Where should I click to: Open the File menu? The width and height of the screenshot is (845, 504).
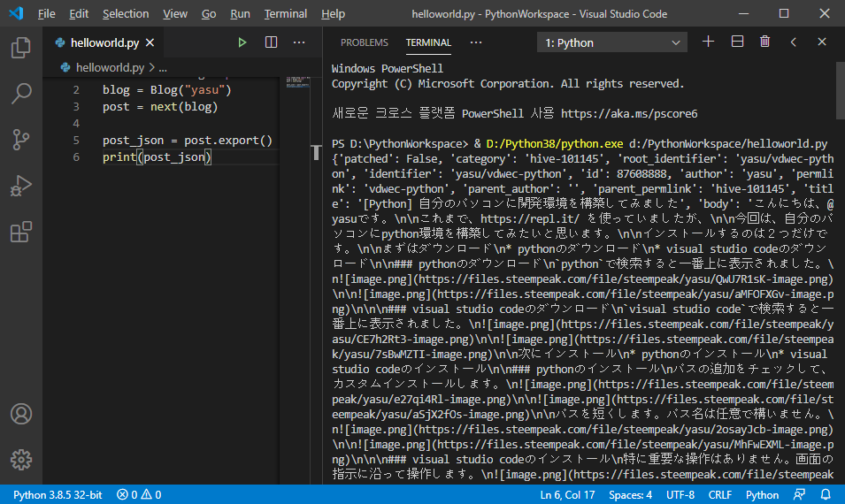click(x=46, y=13)
